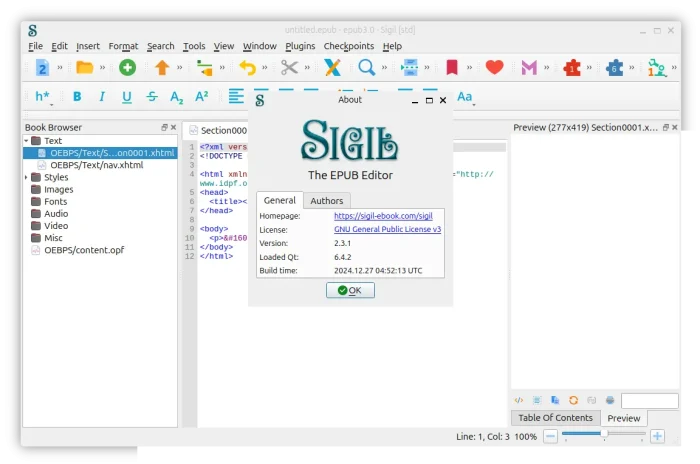700x464 pixels.
Task: Expand overflow chevron after folder icon
Action: (x=102, y=68)
